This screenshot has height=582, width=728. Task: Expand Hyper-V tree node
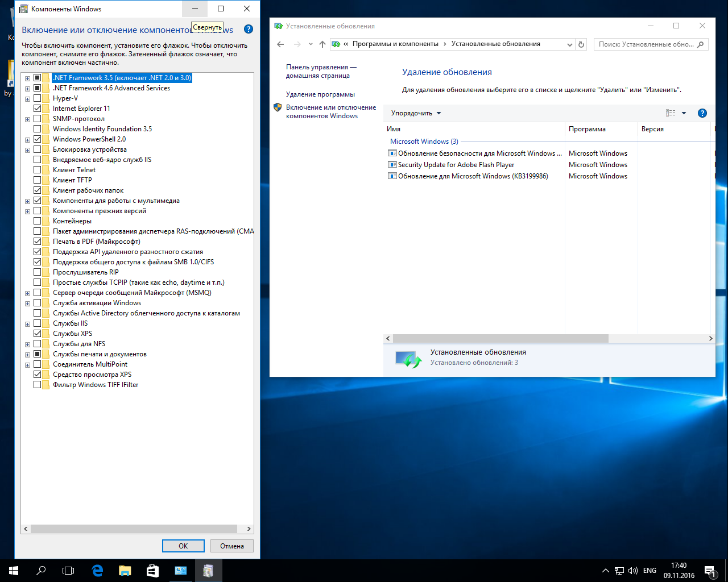(27, 99)
